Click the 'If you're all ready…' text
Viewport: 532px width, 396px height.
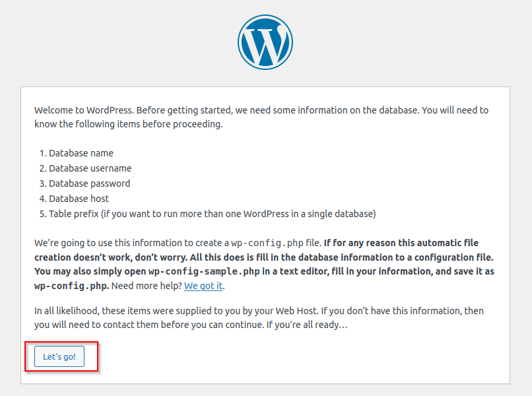[x=307, y=325]
